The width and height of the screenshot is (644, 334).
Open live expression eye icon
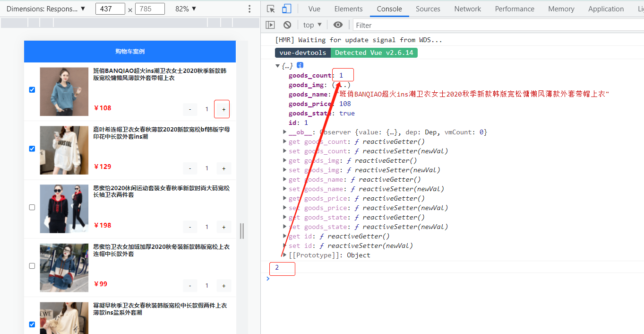coord(338,25)
